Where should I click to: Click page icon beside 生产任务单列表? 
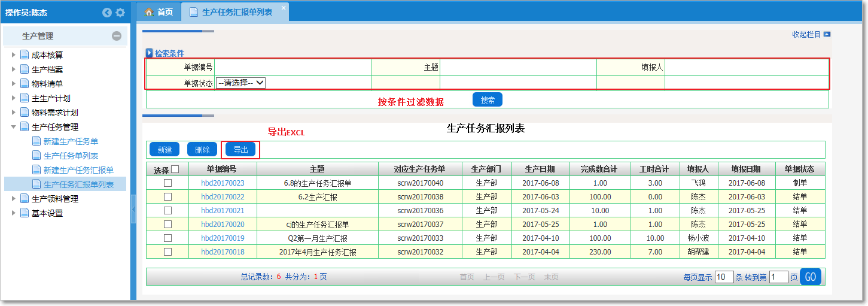[36, 156]
